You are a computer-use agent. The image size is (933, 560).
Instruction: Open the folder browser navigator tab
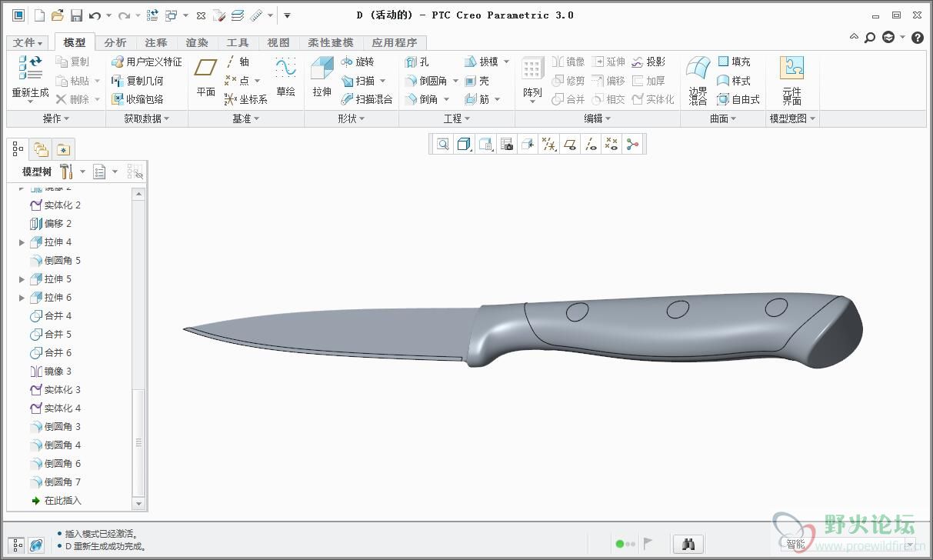pyautogui.click(x=41, y=150)
